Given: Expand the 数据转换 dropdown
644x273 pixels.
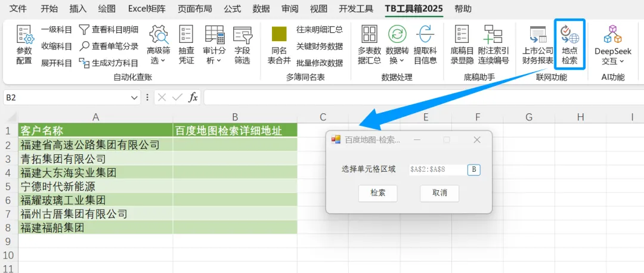Looking at the screenshot, I should pos(401,61).
